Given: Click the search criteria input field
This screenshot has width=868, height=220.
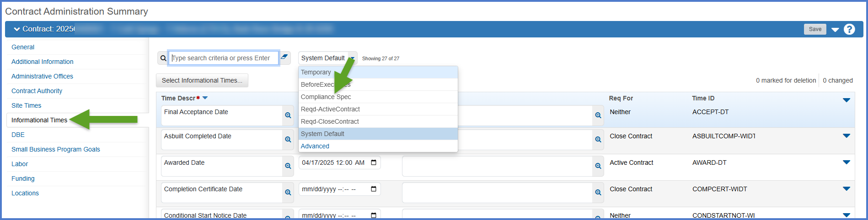Looking at the screenshot, I should click(223, 58).
